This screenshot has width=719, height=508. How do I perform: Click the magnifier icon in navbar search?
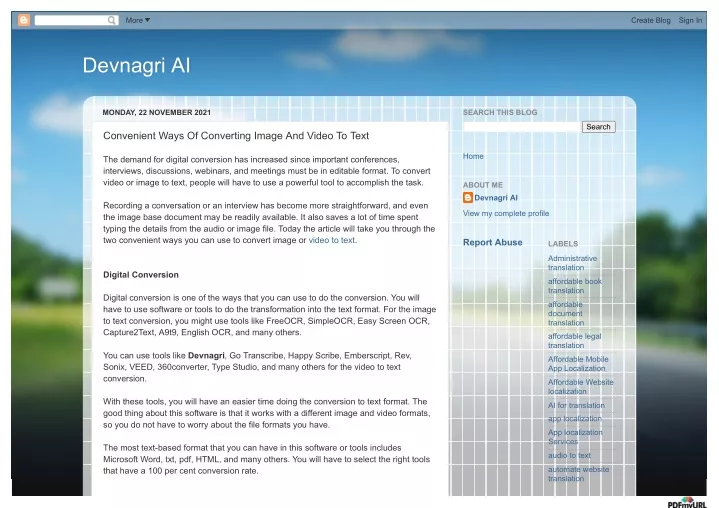(x=112, y=20)
